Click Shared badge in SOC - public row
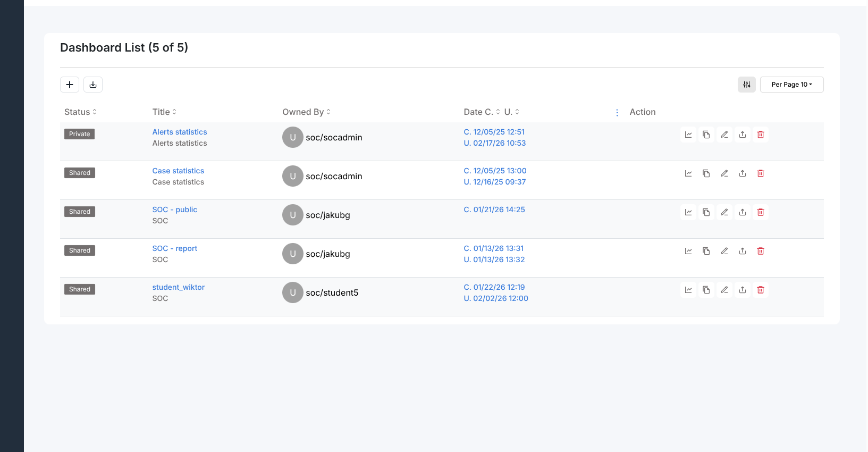The height and width of the screenshot is (452, 868). [x=80, y=212]
